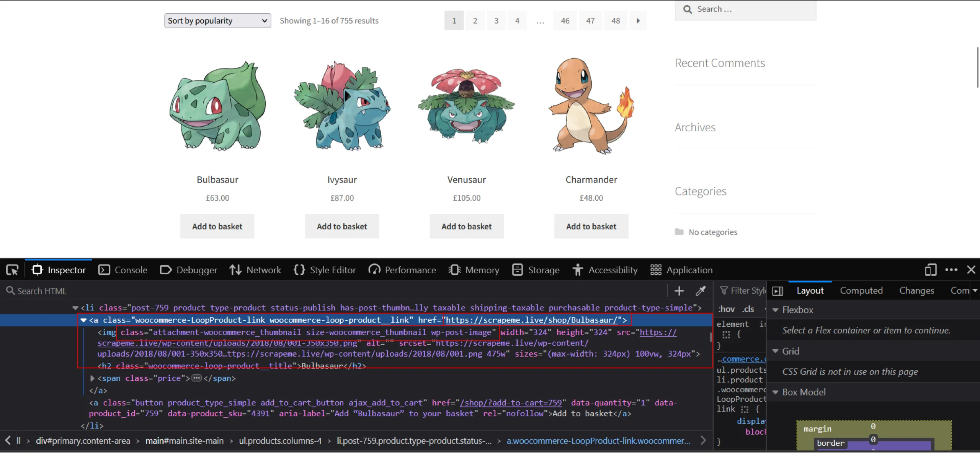This screenshot has width=980, height=453.
Task: Activate the element picker tool
Action: coord(12,270)
